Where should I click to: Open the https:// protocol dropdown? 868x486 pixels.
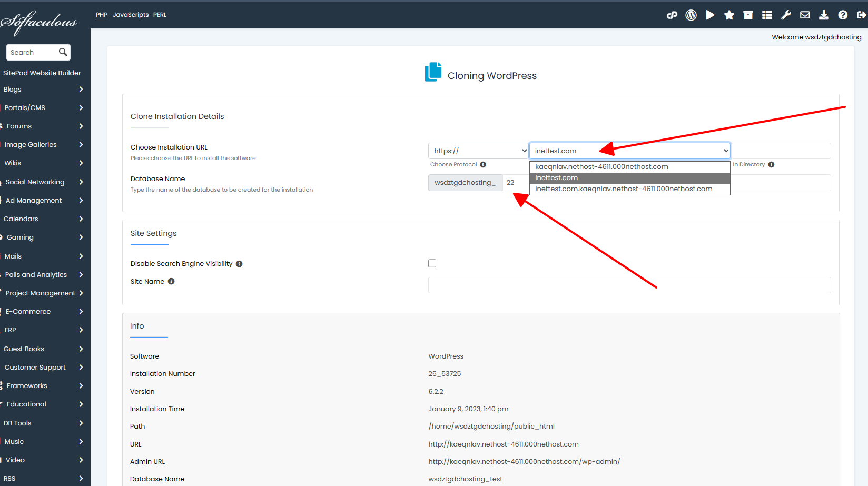tap(478, 151)
